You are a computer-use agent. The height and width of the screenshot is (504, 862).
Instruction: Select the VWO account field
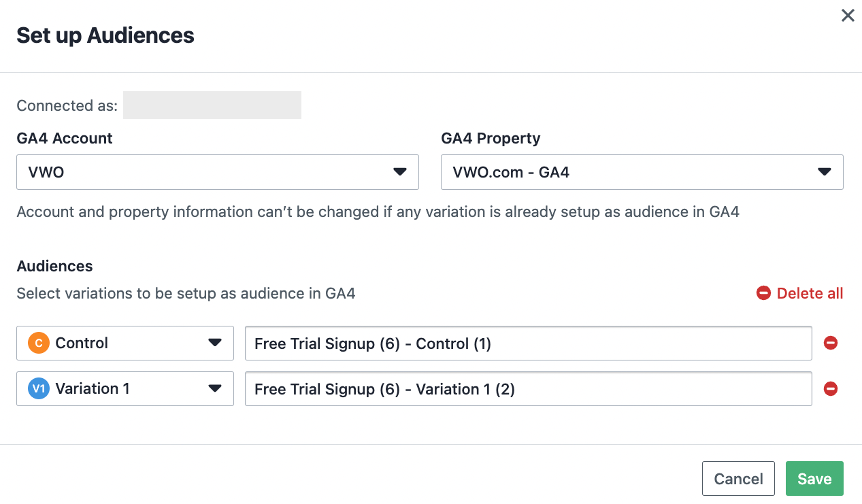[218, 172]
